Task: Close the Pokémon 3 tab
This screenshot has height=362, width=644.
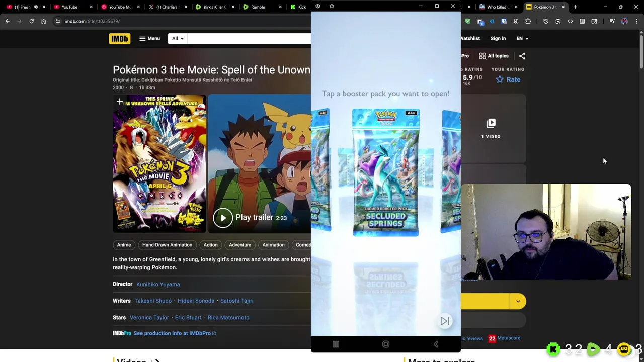Action: [x=563, y=7]
